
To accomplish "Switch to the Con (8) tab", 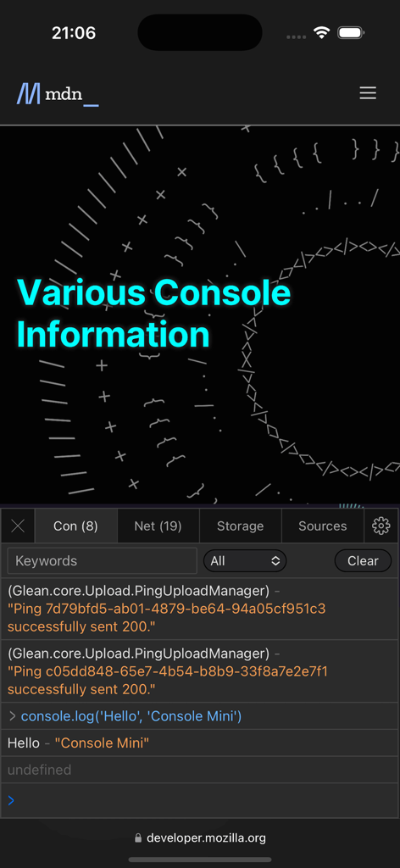I will (75, 526).
